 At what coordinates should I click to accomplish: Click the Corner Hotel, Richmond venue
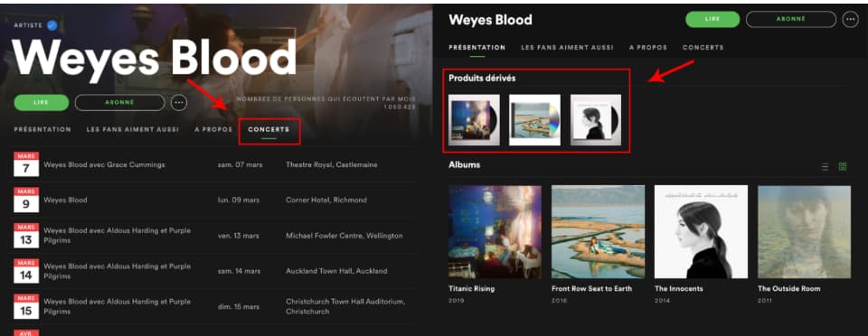[326, 200]
